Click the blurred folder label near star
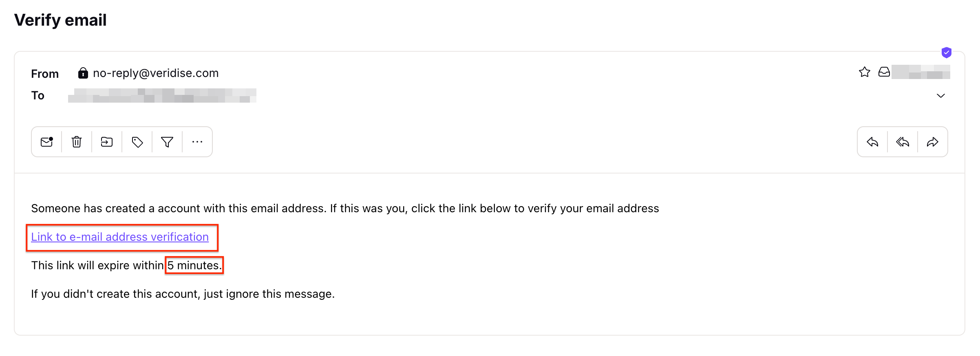Image resolution: width=980 pixels, height=356 pixels. [x=920, y=72]
